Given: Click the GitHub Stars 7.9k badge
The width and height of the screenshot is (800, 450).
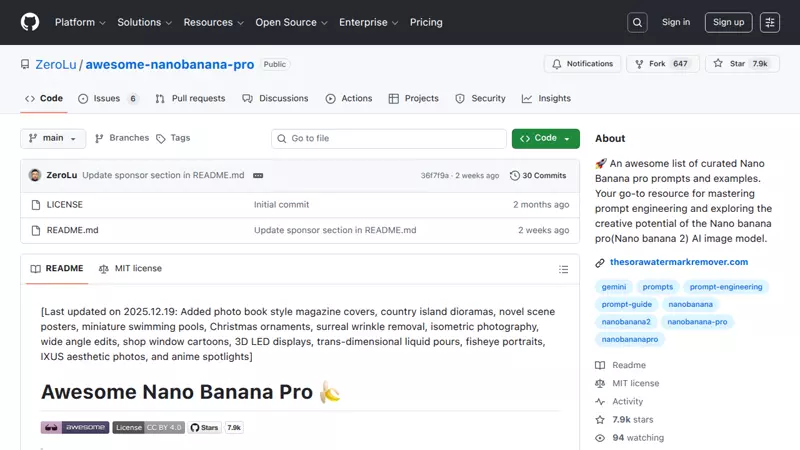Looking at the screenshot, I should pyautogui.click(x=216, y=428).
